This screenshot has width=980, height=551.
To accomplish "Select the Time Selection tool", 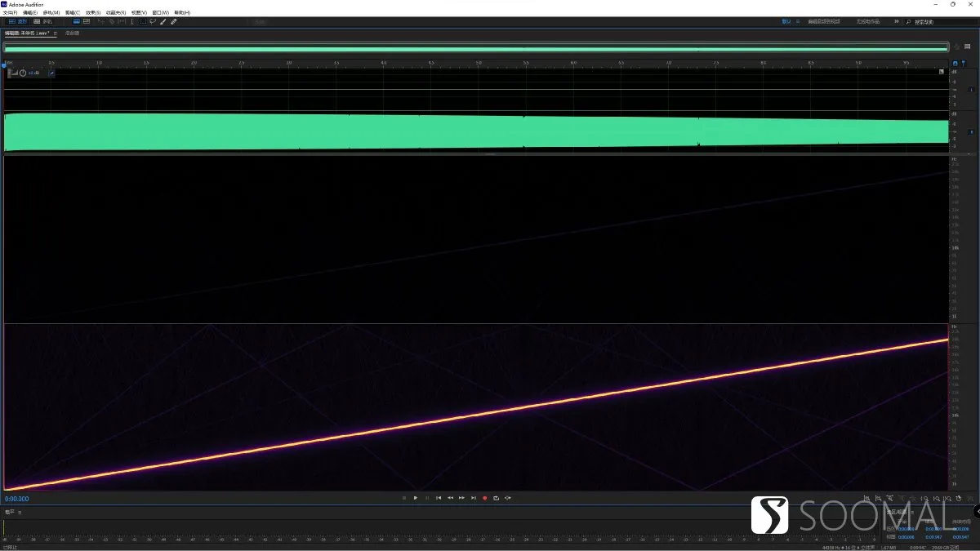I will click(x=132, y=21).
